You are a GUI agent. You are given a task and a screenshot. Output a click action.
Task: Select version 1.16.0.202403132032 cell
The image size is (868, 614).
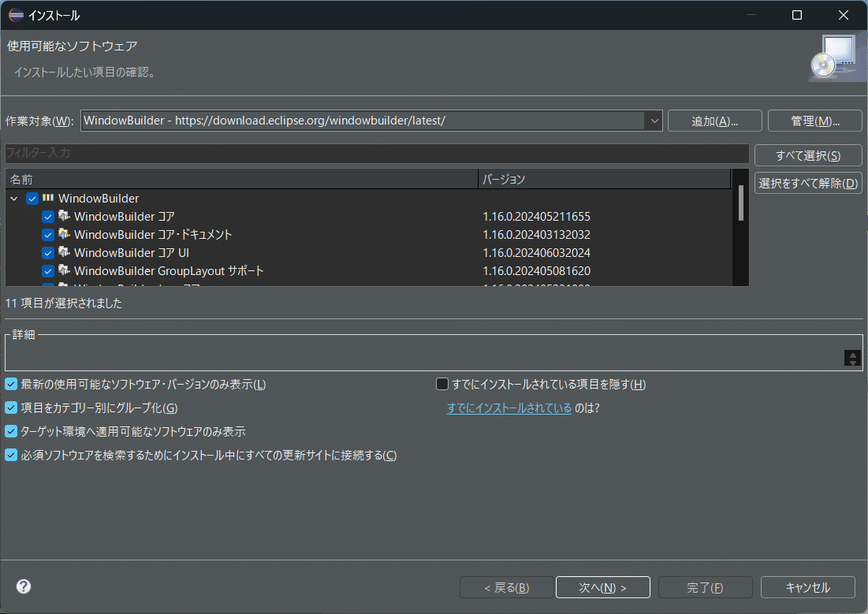(x=536, y=235)
